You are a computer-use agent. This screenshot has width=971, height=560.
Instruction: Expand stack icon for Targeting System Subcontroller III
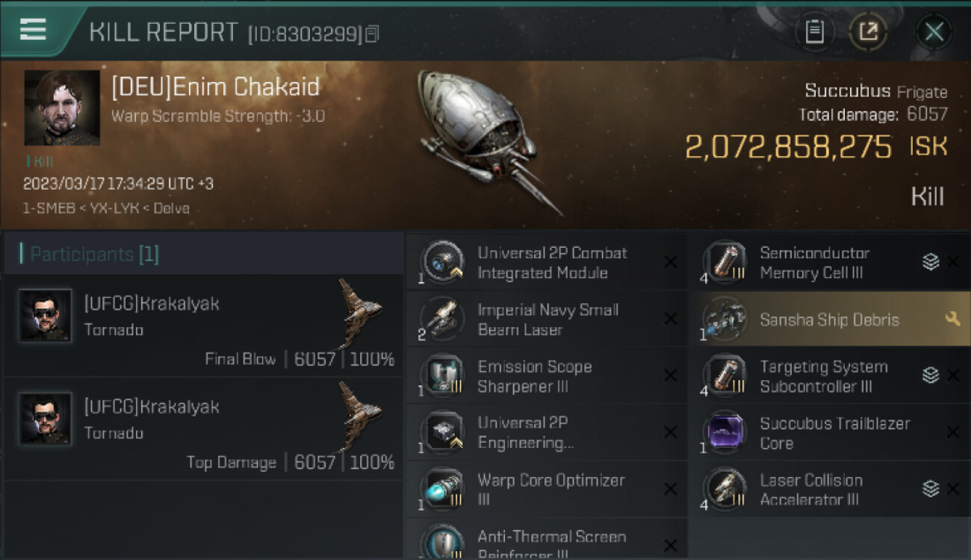pos(930,376)
